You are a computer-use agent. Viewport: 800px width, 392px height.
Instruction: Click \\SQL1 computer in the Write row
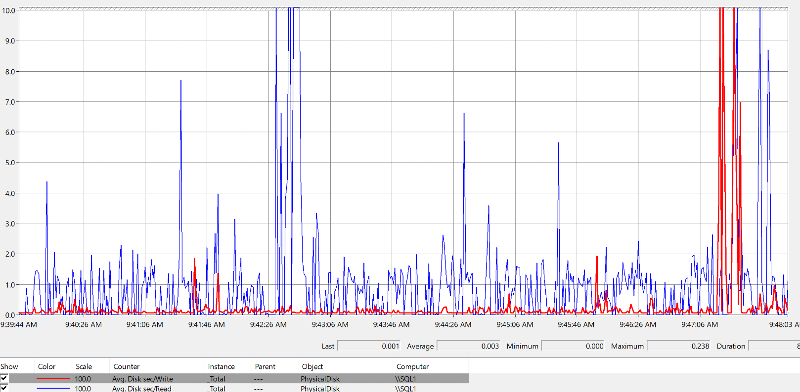tap(406, 379)
